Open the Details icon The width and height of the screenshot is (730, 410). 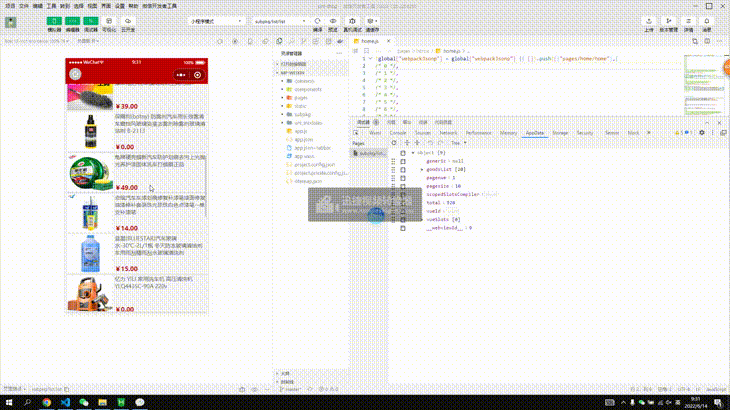click(x=689, y=21)
